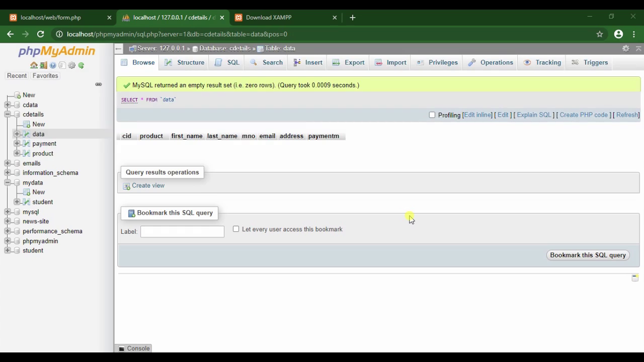
Task: Click the yellow note icon at bottom right
Action: pos(635,278)
